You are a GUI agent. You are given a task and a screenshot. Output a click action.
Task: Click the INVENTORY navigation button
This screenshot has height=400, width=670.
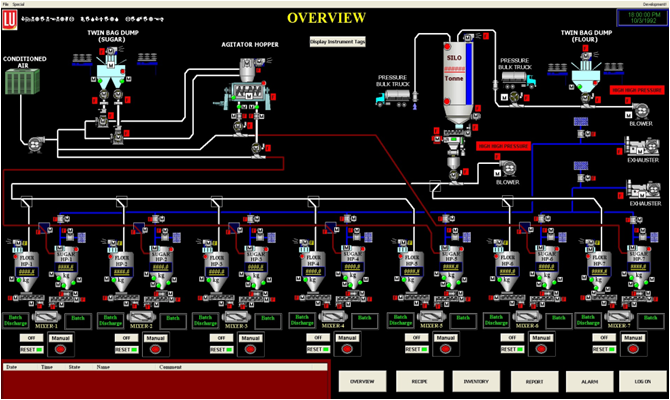(476, 381)
